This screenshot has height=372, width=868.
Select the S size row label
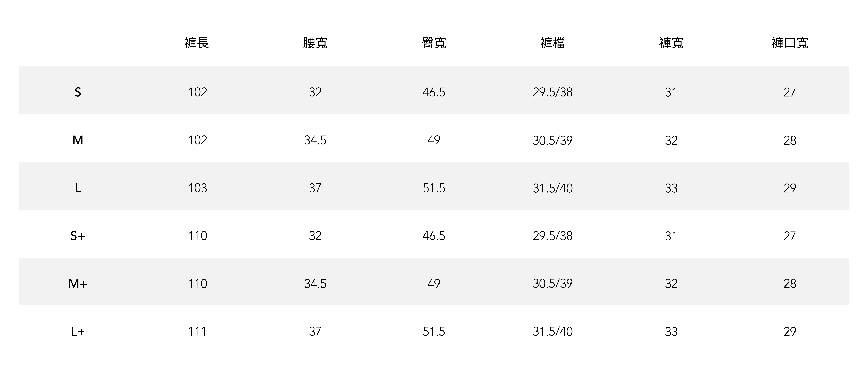[x=78, y=92]
